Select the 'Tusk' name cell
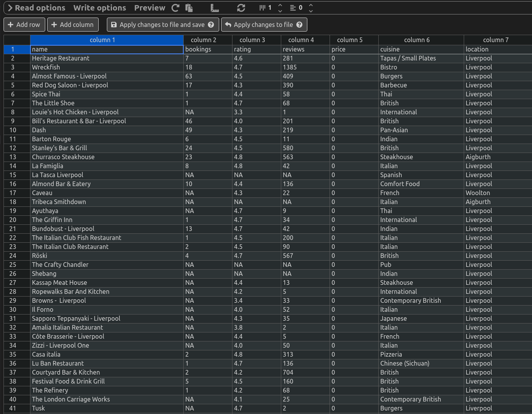This screenshot has width=532, height=414. [107, 408]
